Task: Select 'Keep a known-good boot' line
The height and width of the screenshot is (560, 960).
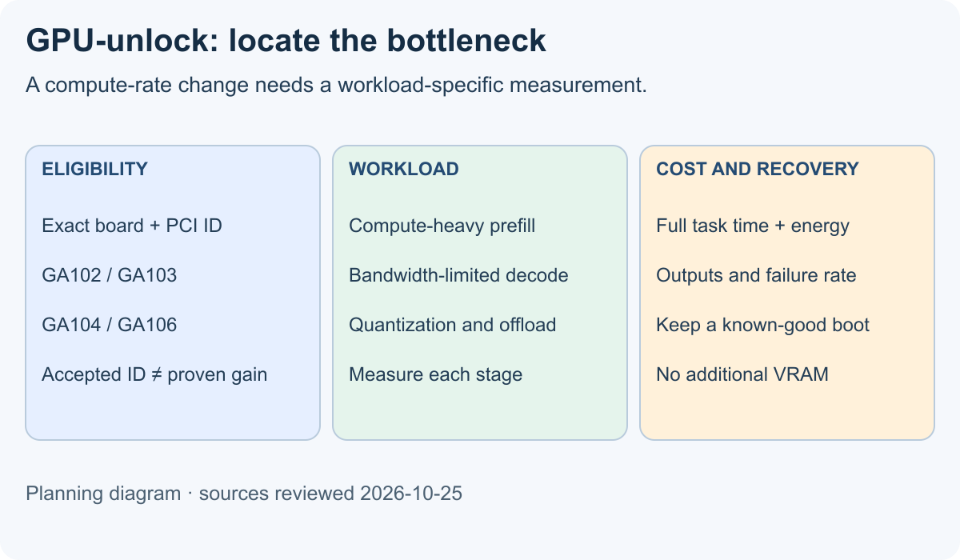Action: click(762, 325)
